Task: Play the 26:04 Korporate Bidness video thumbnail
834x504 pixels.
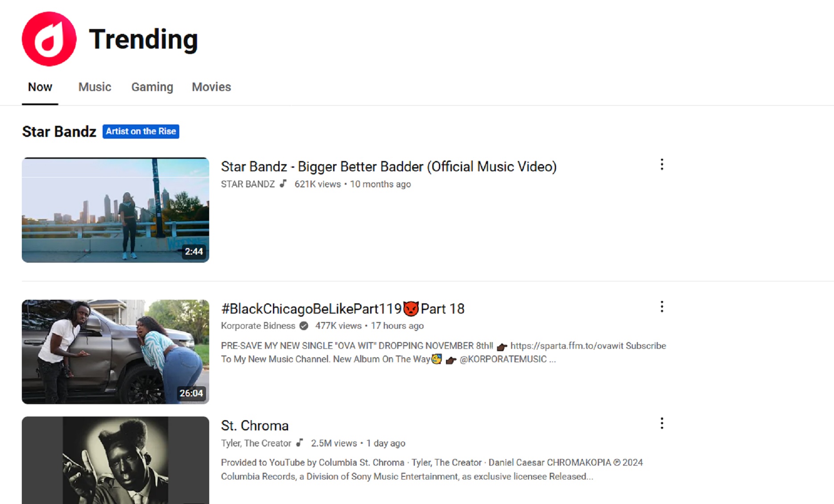Action: point(116,352)
